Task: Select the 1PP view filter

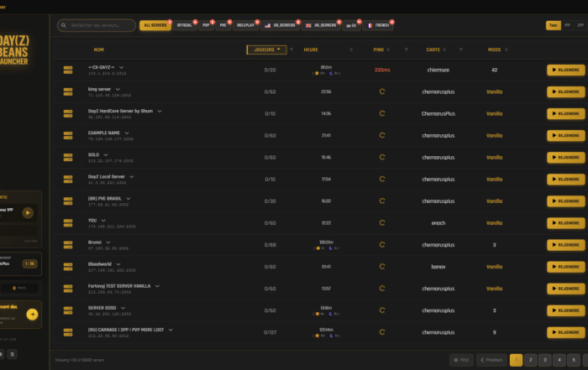Action: (567, 25)
